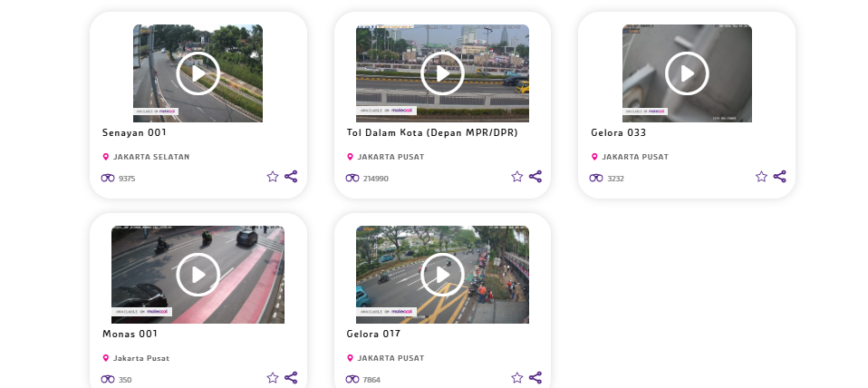Click the binoculars view icon on Gelora 033
This screenshot has width=868, height=388.
point(596,179)
